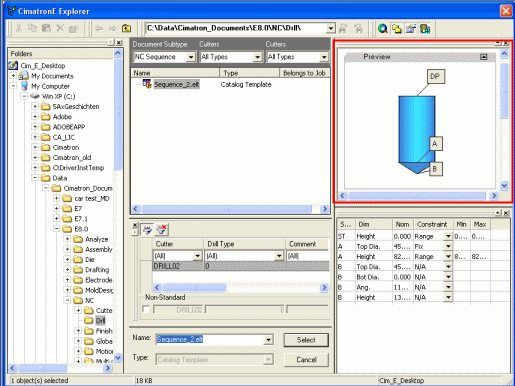The height and width of the screenshot is (386, 515).
Task: Click the DP label in preview
Action: pos(436,76)
